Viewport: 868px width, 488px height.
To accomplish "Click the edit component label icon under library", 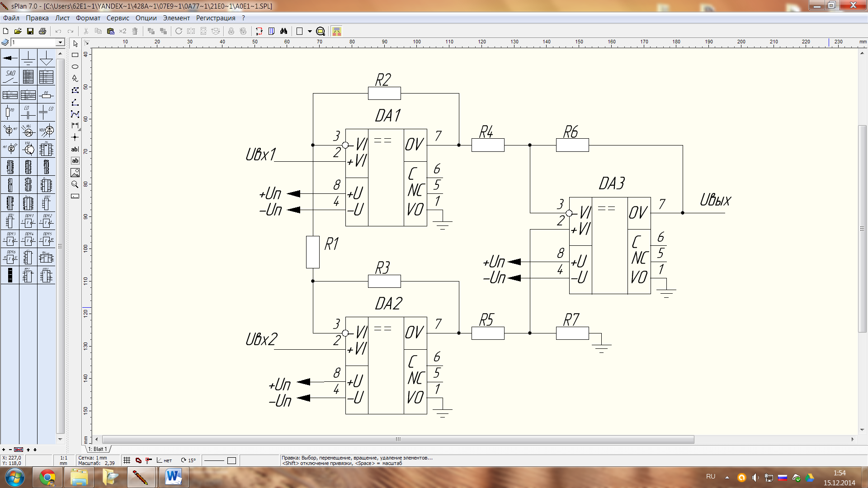I will [x=19, y=450].
